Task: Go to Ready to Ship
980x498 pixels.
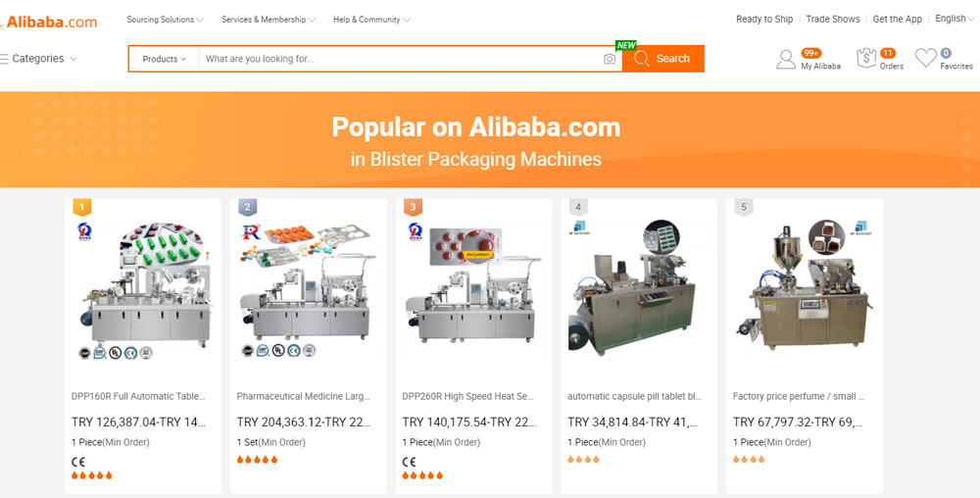Action: point(764,19)
